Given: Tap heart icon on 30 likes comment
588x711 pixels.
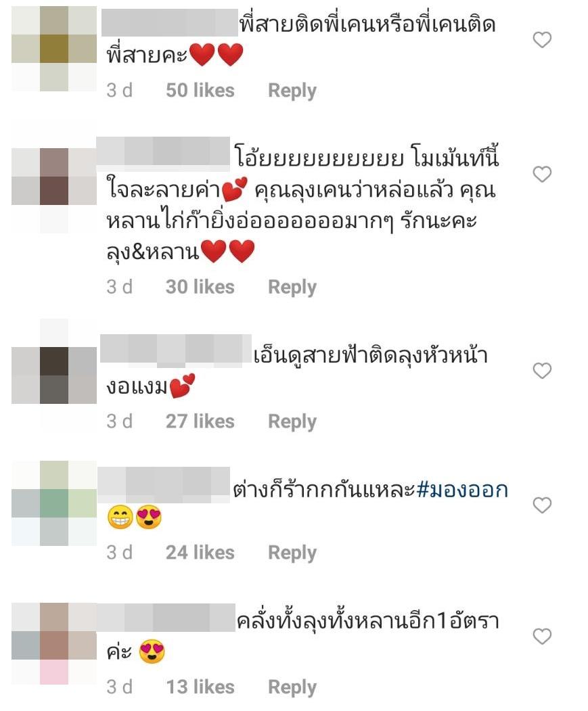Looking at the screenshot, I should (542, 174).
